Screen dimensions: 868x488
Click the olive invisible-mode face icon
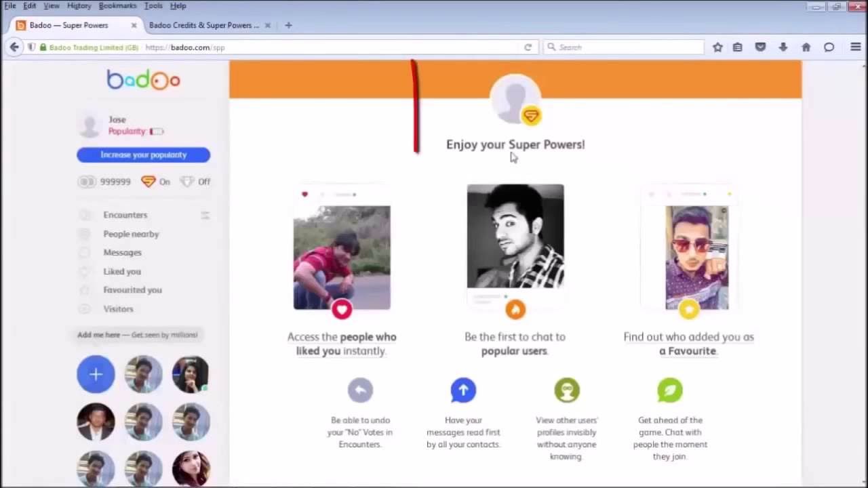click(567, 390)
